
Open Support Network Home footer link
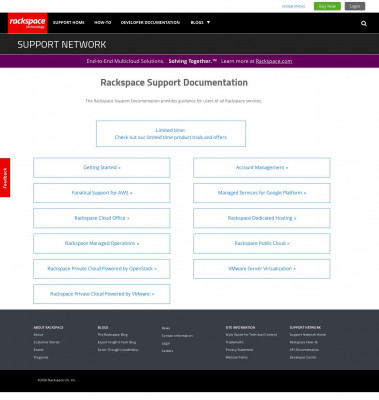tap(308, 335)
